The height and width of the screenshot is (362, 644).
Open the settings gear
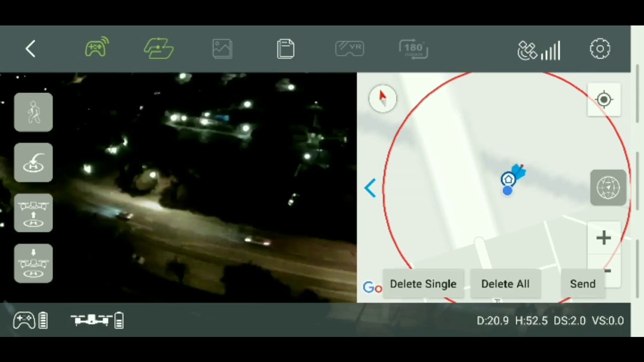coord(600,49)
